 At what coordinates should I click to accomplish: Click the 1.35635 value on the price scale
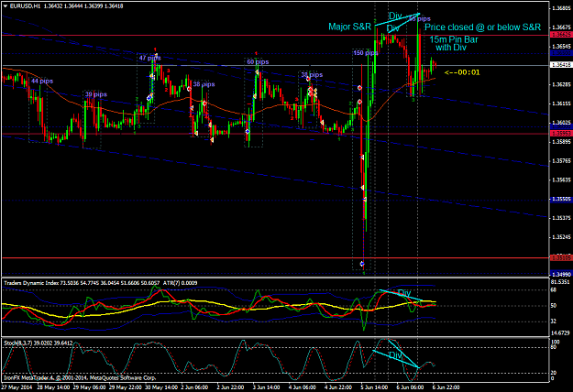pos(562,180)
